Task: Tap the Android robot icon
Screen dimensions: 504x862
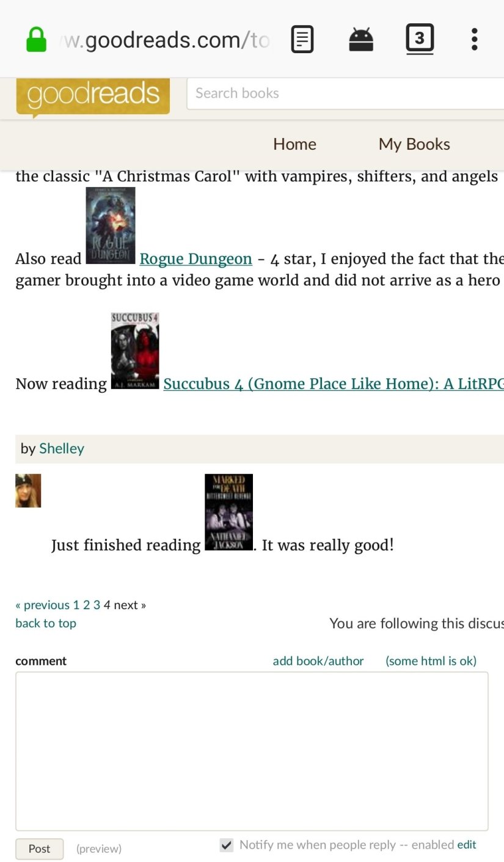Action: pyautogui.click(x=361, y=40)
